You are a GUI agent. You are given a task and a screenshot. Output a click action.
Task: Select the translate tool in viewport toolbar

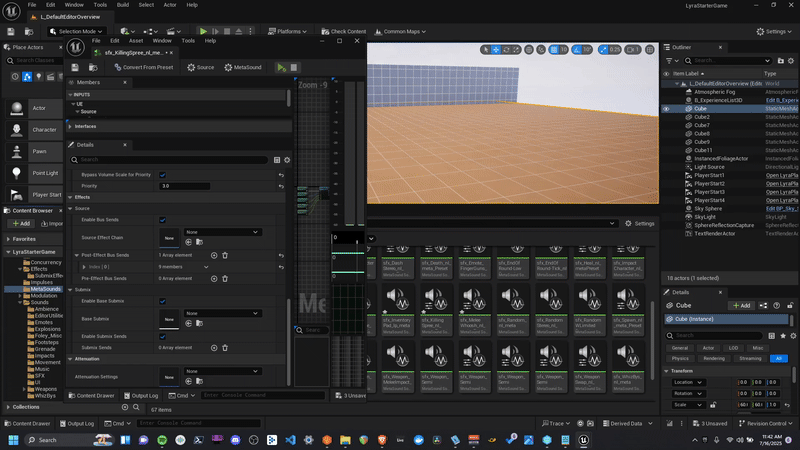point(495,50)
